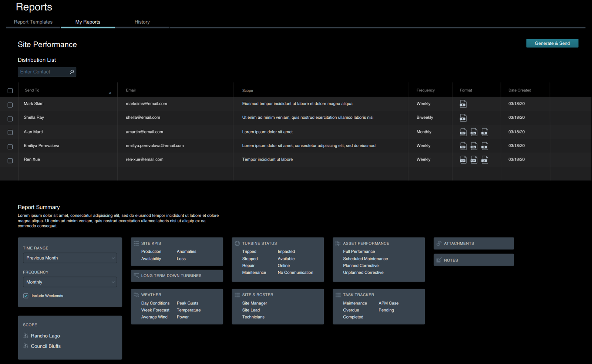Check the box for Mark Skim
The height and width of the screenshot is (364, 592).
click(x=10, y=105)
